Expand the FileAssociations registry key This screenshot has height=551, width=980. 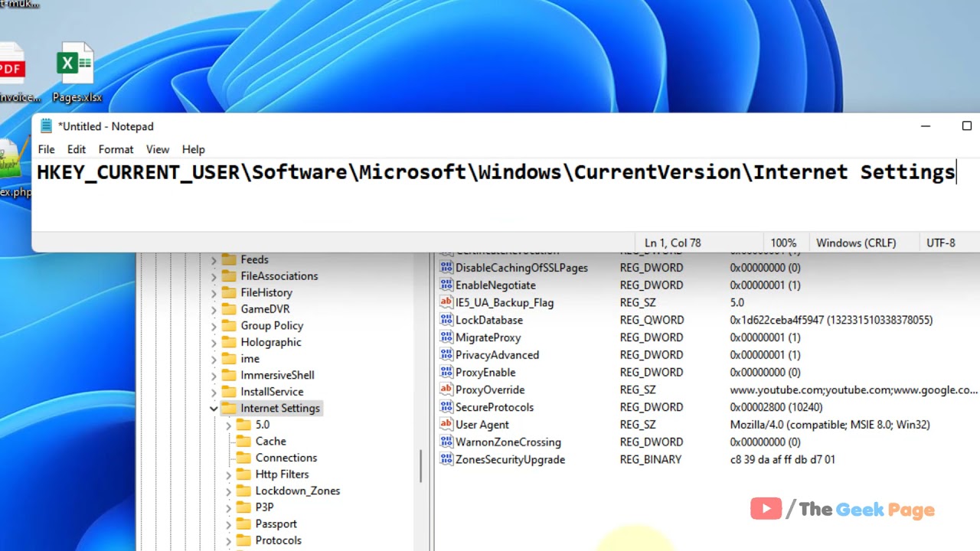pos(214,276)
